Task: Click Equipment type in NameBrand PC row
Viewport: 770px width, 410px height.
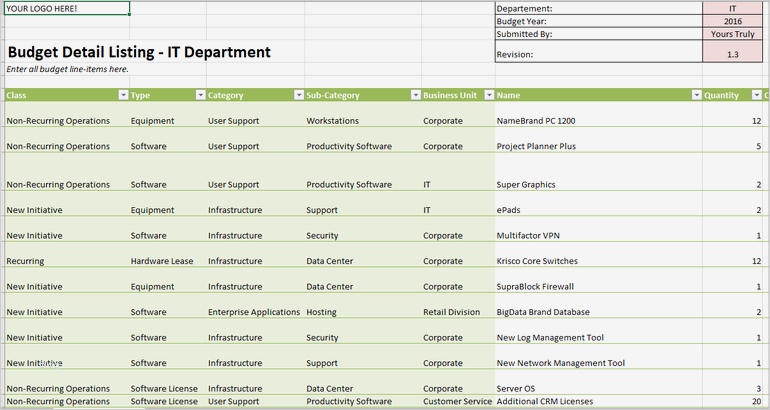Action: pyautogui.click(x=168, y=114)
